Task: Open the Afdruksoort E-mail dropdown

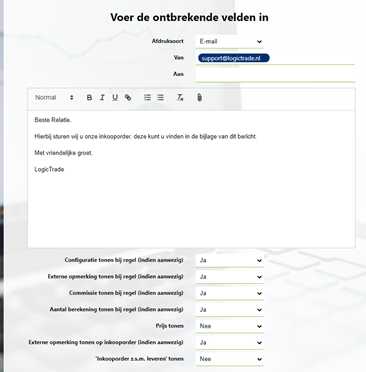Action: coord(230,42)
